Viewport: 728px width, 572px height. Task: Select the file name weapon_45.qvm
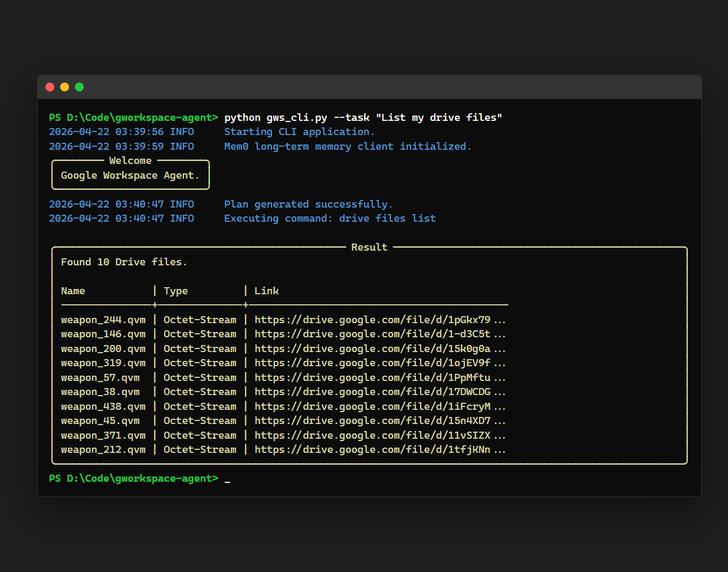tap(100, 420)
